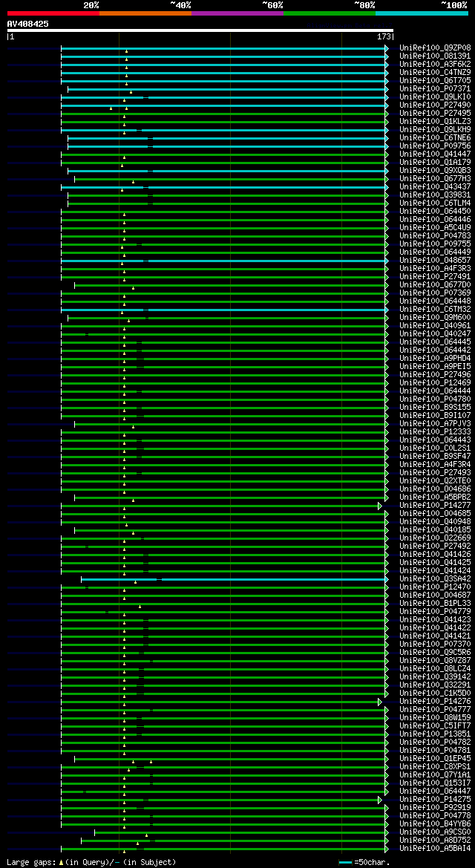
Task: Select the UniRef100_P09756 label
Action: 435,146
